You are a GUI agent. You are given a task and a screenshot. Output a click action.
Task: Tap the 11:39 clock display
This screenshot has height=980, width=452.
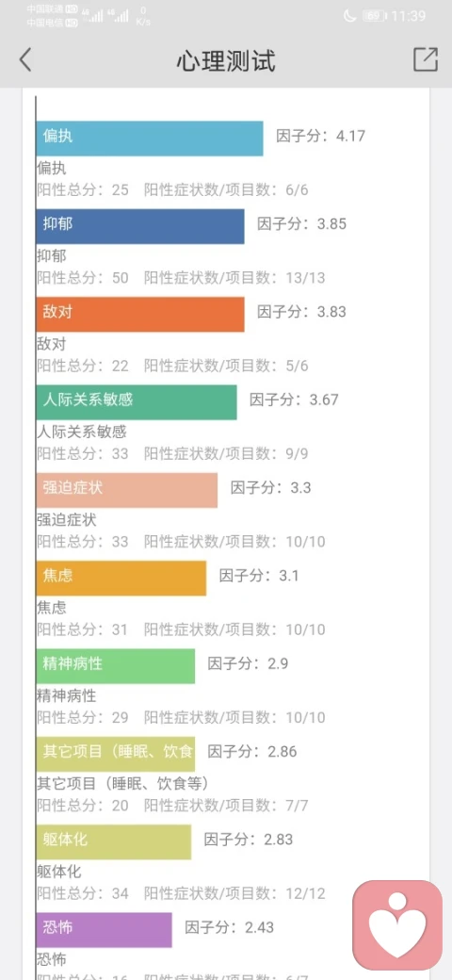(x=409, y=16)
